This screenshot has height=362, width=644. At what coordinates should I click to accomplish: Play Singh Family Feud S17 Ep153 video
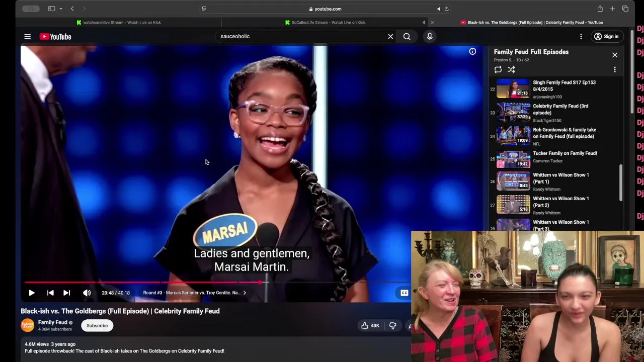click(558, 89)
